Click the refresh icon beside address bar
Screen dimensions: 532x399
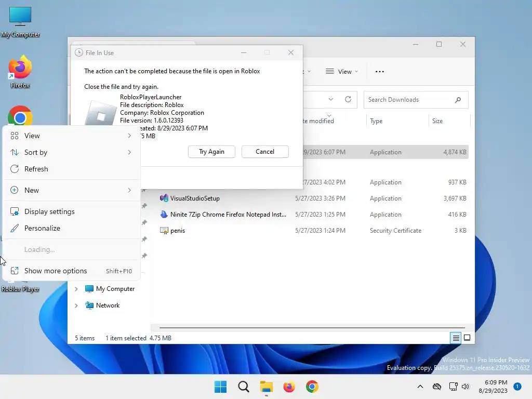(348, 99)
